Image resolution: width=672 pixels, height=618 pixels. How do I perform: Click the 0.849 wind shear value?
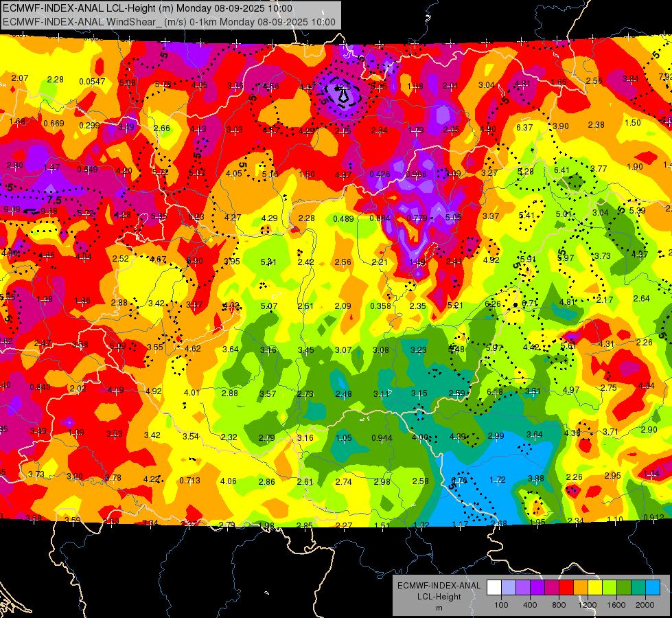click(x=87, y=170)
